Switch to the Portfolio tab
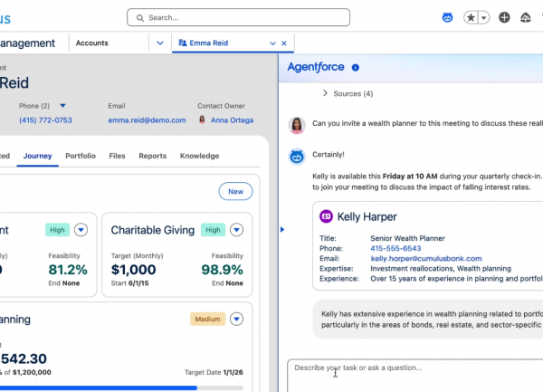The image size is (543, 392). tap(81, 156)
